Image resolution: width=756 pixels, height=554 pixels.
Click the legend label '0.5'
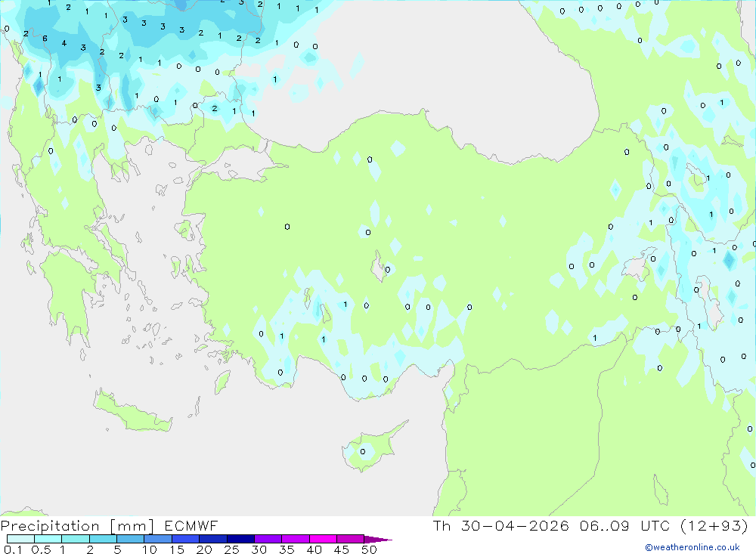pyautogui.click(x=41, y=549)
